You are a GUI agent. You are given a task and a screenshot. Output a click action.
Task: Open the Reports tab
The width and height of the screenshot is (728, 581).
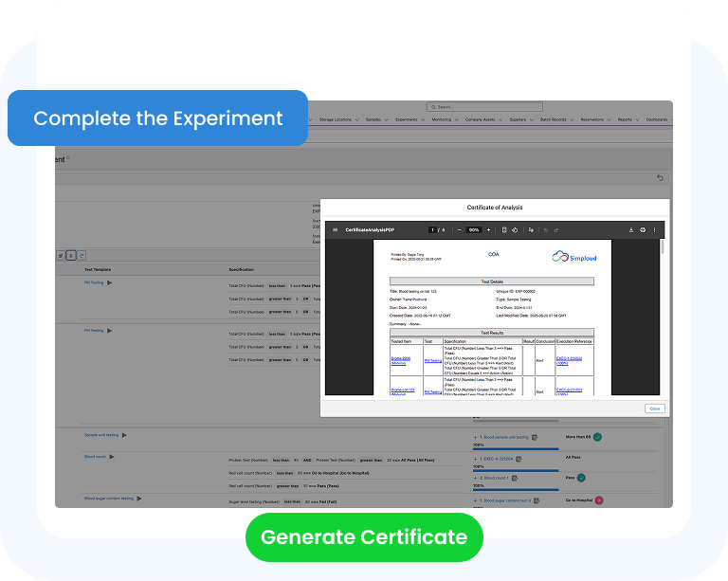click(625, 119)
